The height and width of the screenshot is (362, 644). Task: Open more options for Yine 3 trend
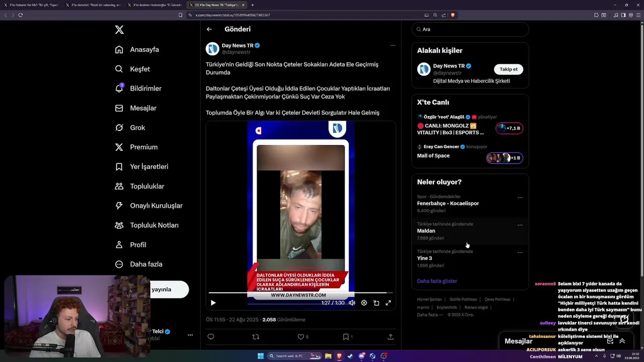pos(520,252)
